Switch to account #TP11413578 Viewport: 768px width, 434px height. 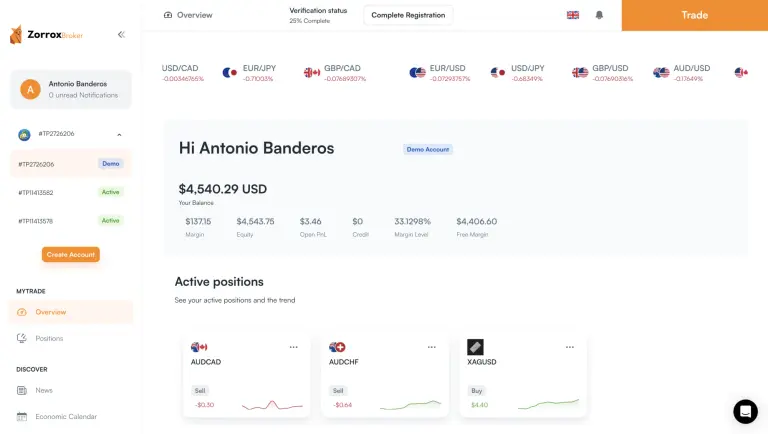70,220
